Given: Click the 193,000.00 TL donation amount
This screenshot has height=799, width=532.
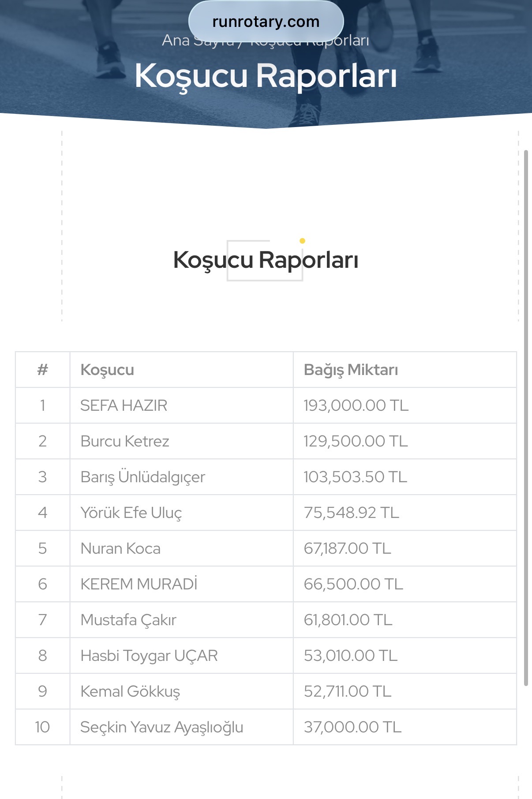Looking at the screenshot, I should click(x=356, y=405).
